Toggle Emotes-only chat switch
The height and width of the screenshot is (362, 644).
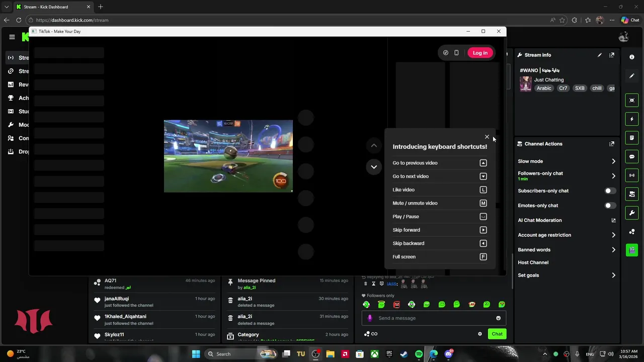coord(610,206)
